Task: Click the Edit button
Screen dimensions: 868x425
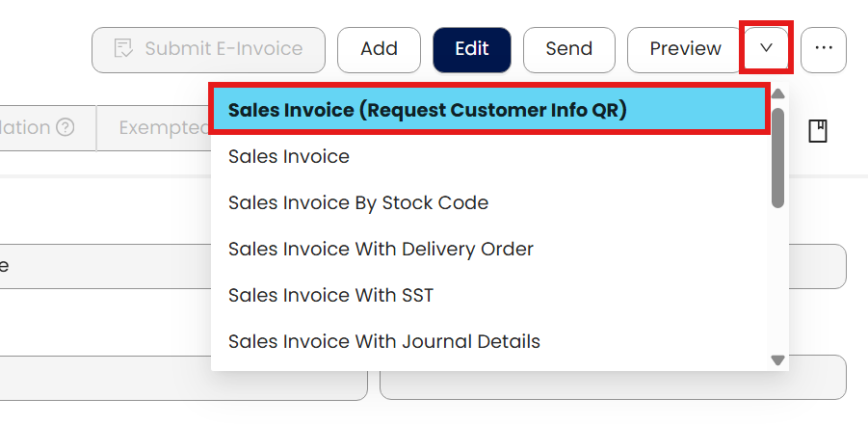Action: [x=472, y=49]
